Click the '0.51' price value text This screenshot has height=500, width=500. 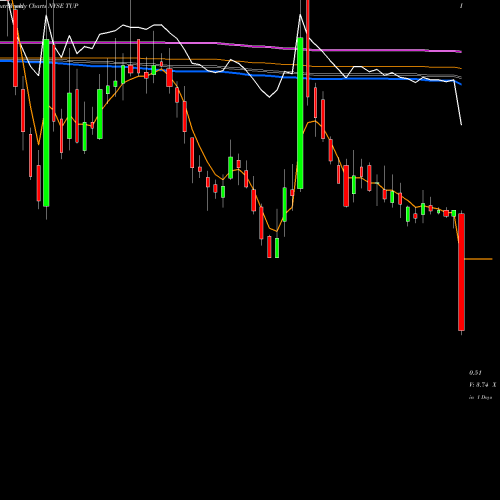click(475, 373)
